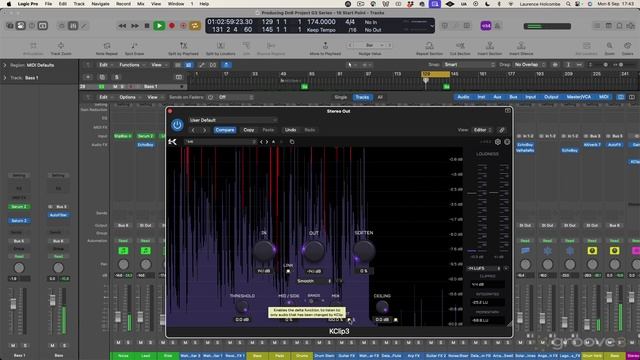The width and height of the screenshot is (640, 360).
Task: Click the Fast Forward button in transport
Action: [135, 26]
